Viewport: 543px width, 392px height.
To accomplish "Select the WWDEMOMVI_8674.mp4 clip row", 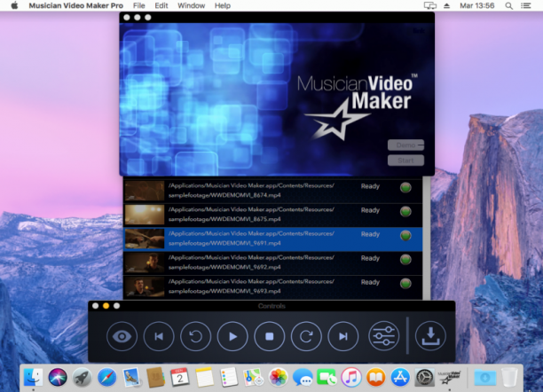I will coord(273,191).
